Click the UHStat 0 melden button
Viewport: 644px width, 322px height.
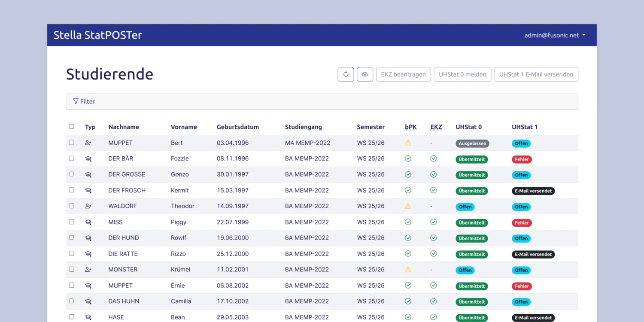point(462,74)
